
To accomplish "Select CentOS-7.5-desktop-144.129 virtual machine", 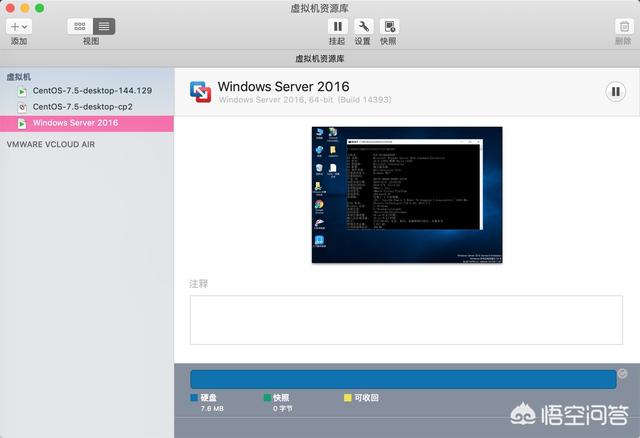I will point(87,91).
